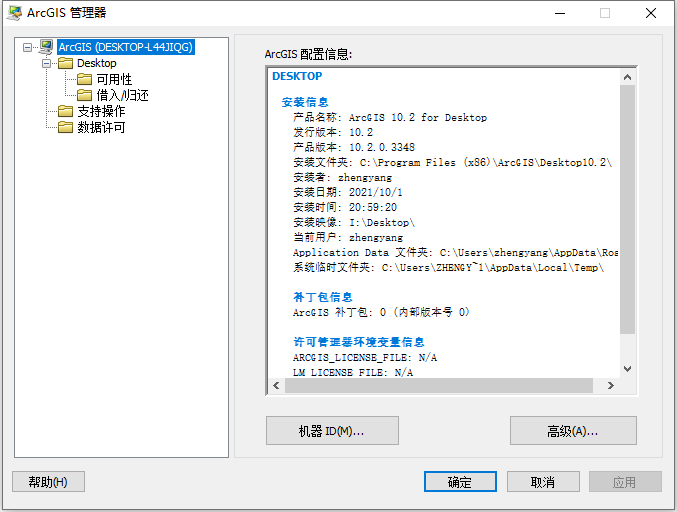Click the folder icon next to 支持操作

[65, 111]
